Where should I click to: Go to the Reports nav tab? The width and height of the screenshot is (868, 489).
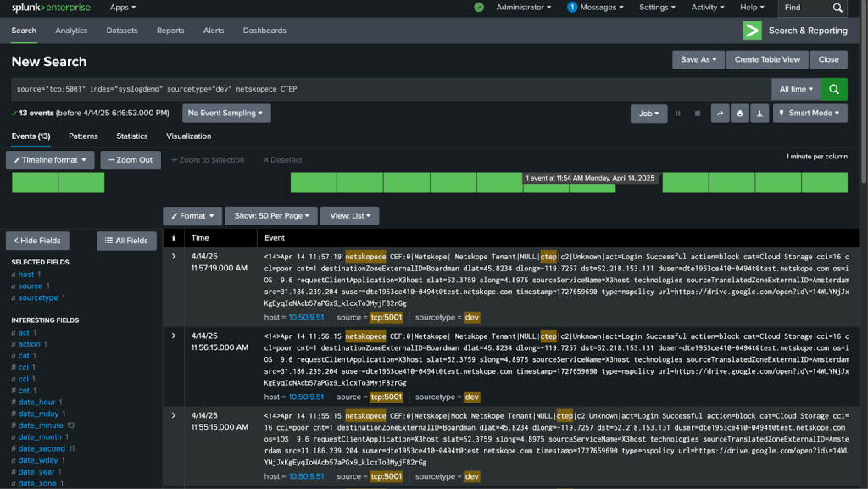(x=170, y=31)
